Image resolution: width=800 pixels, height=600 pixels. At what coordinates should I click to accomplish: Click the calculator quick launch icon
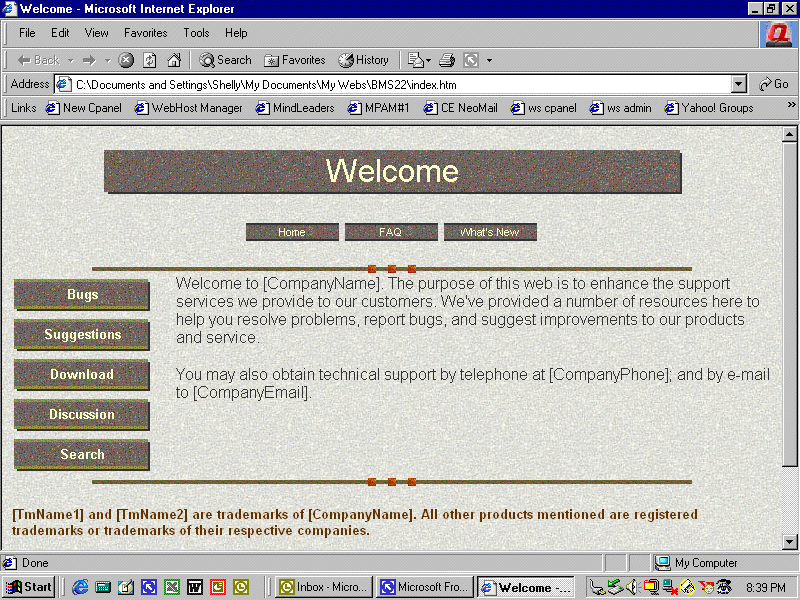(103, 587)
